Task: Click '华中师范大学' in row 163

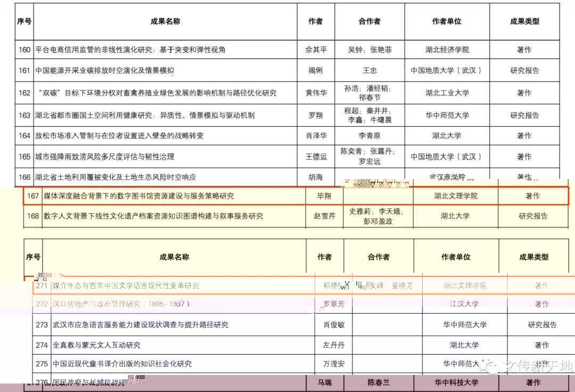Action: point(447,115)
